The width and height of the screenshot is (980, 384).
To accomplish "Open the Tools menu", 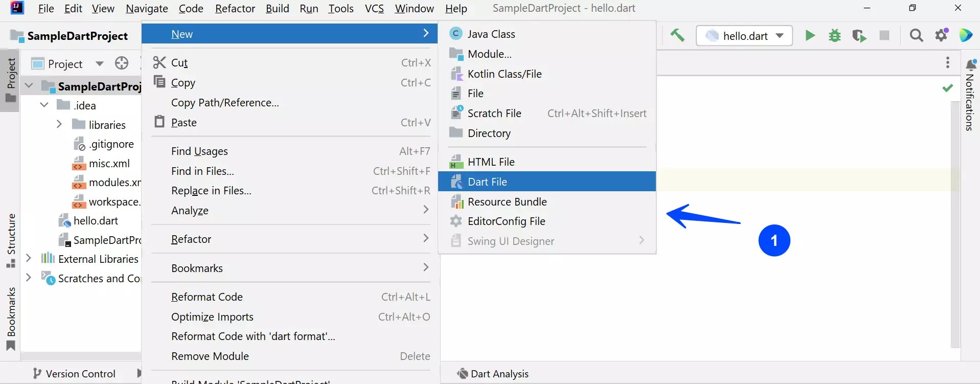I will tap(341, 8).
